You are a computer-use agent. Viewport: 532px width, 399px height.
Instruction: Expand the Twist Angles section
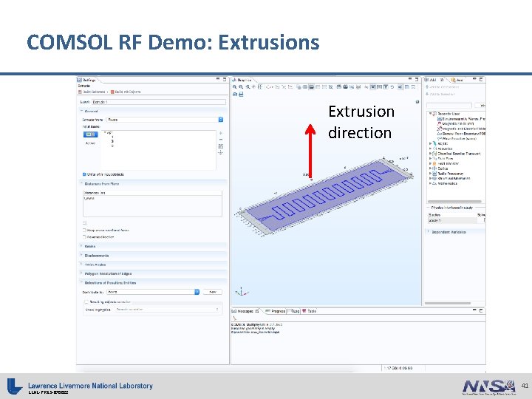coord(81,265)
